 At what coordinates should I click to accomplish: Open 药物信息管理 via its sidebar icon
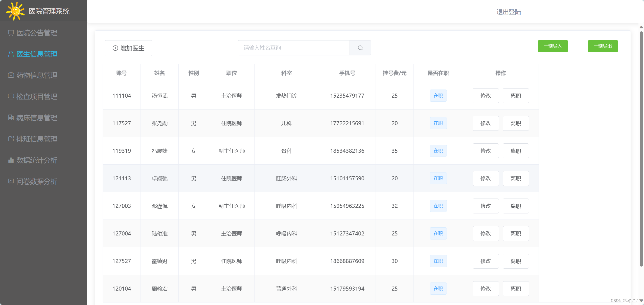[x=11, y=75]
